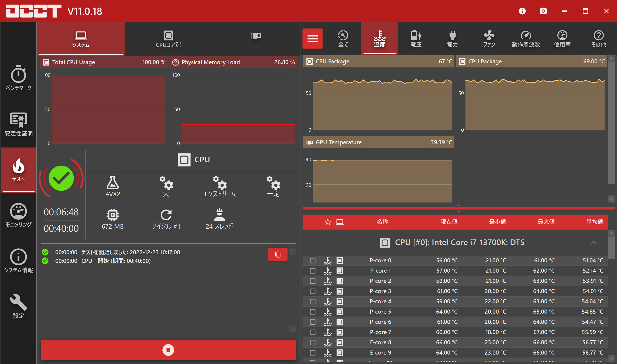Select the テスト test section
Screen dimensions: 617x364
coord(18,170)
